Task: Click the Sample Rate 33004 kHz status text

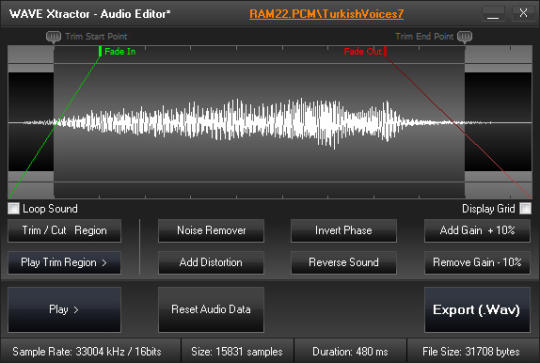Action: click(87, 352)
